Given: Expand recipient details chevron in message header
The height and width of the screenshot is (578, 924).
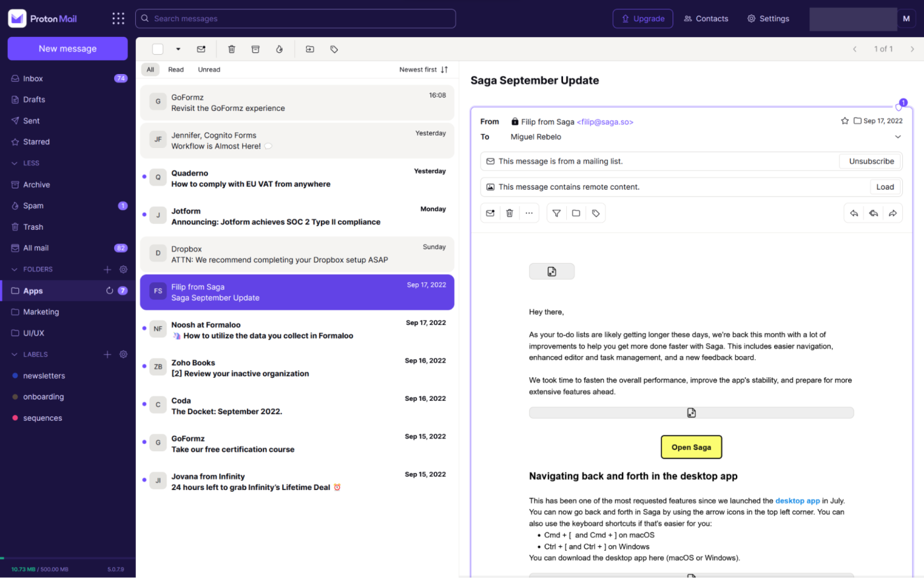Looking at the screenshot, I should (898, 137).
